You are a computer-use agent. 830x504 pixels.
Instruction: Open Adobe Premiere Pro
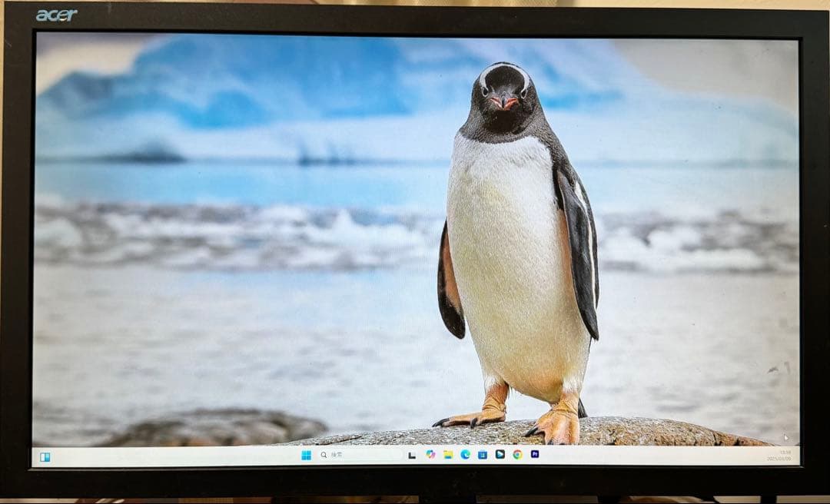[x=536, y=455]
